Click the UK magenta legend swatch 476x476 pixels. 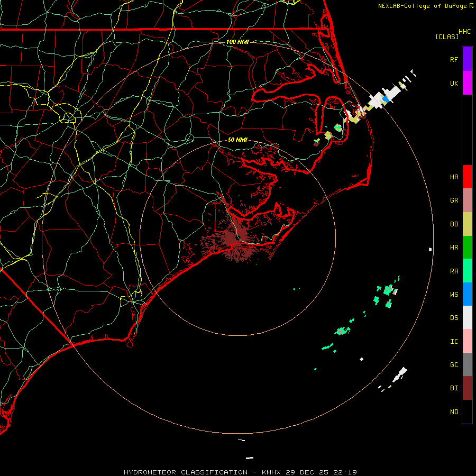[467, 83]
